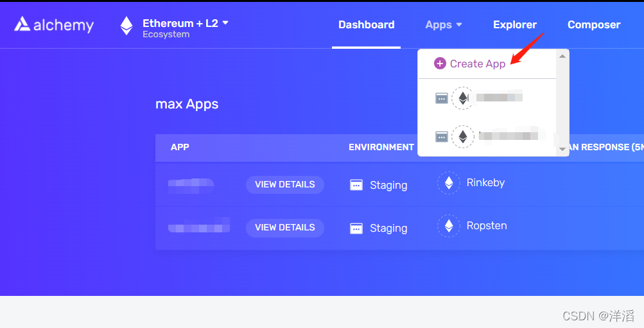
Task: Click the Ropsten network label
Action: 487,226
